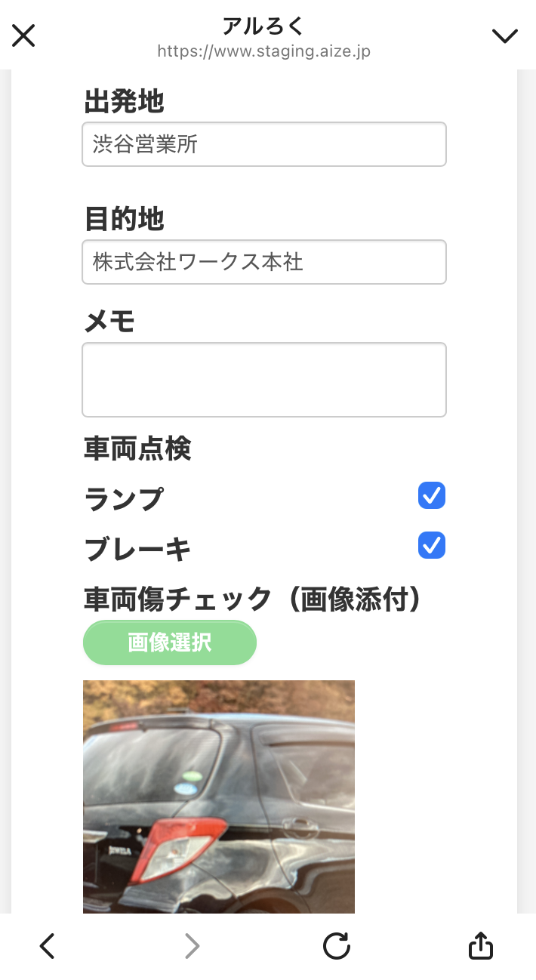This screenshot has width=536, height=980.
Task: Select the 出発地 field label
Action: tap(124, 101)
